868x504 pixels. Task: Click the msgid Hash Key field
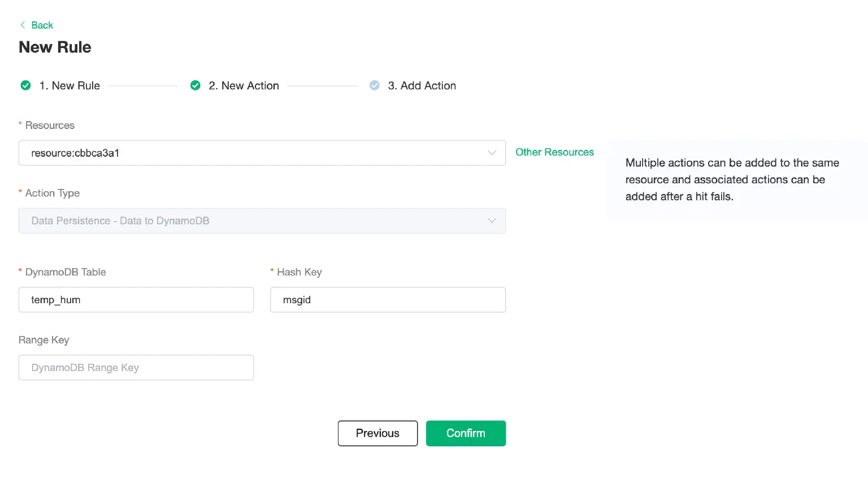pos(388,299)
